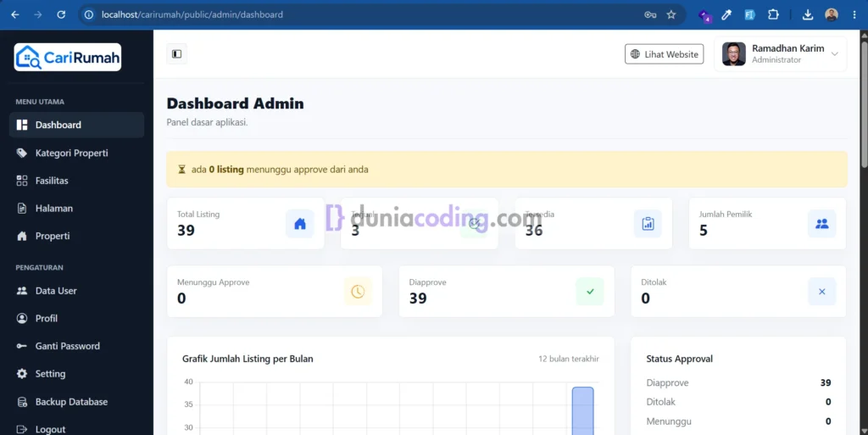Screen dimensions: 868x435
Task: Click the Diapprove card value 39
Action: 418,298
